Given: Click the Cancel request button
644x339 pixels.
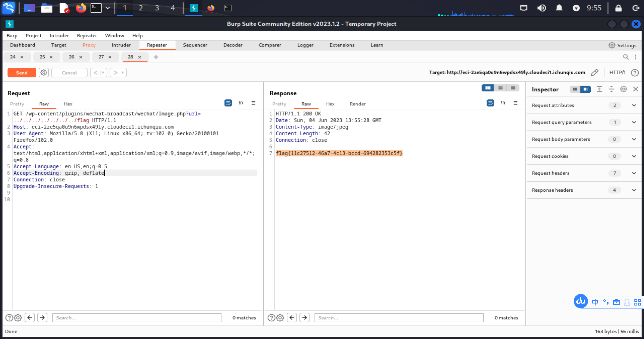Looking at the screenshot, I should (69, 72).
